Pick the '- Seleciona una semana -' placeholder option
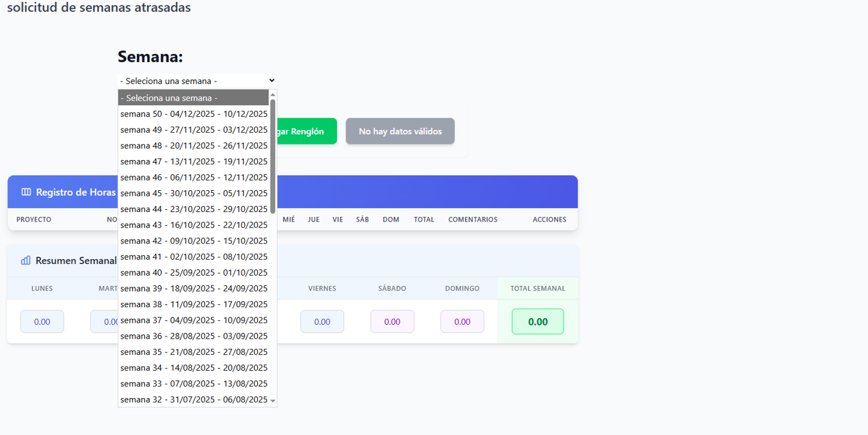868x435 pixels. 194,98
